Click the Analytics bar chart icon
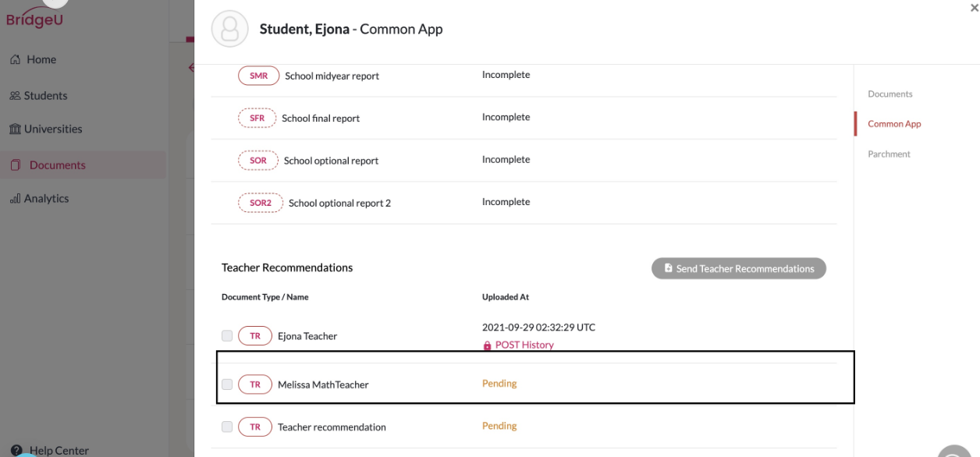Screen dimensions: 980x457 click(15, 199)
